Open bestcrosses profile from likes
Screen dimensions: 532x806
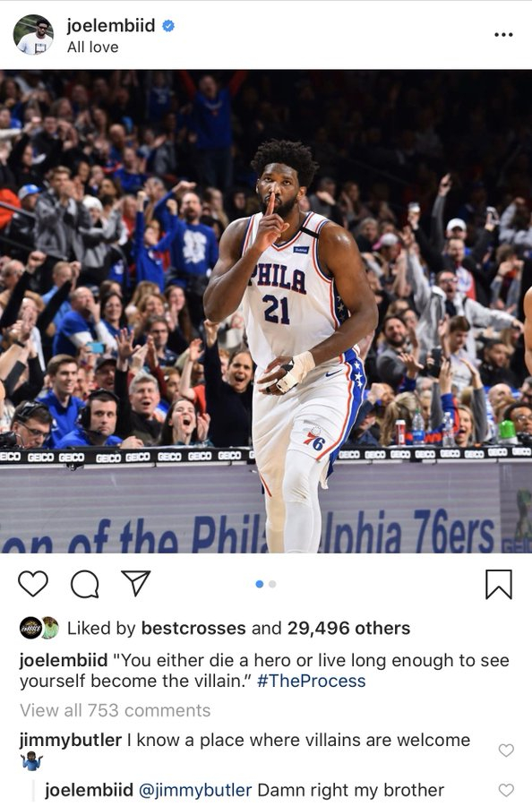tap(193, 628)
